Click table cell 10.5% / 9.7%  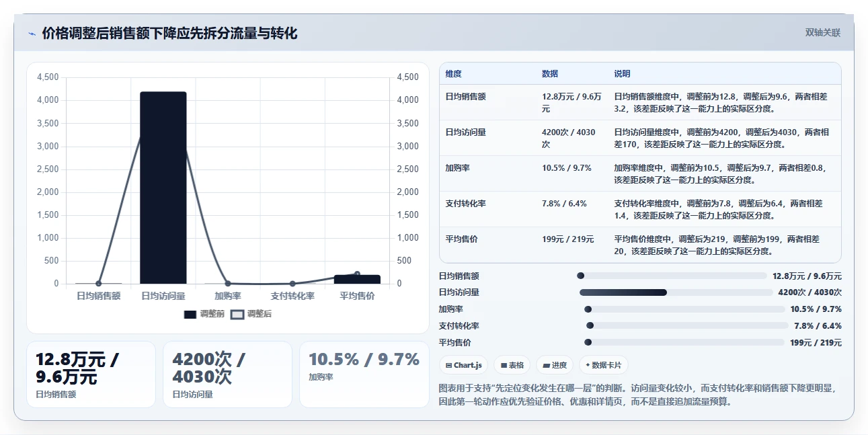tap(567, 168)
